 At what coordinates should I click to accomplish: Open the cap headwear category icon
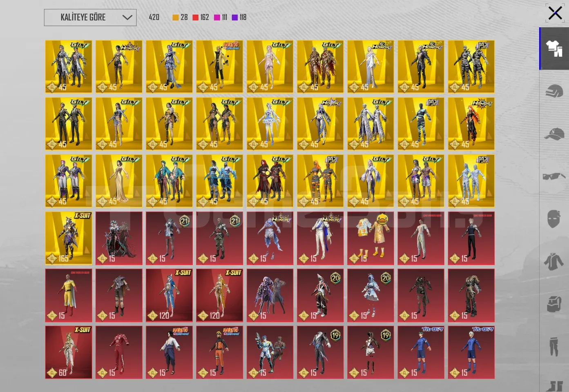click(554, 134)
